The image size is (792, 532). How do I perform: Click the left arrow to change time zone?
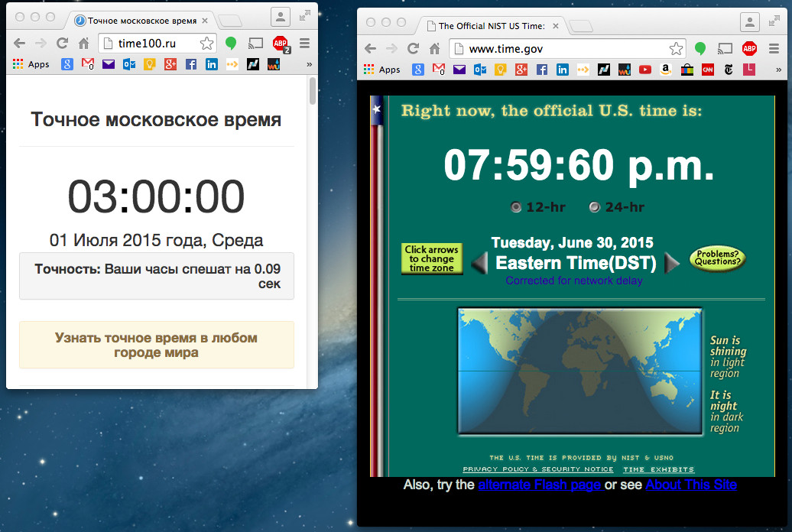(479, 263)
